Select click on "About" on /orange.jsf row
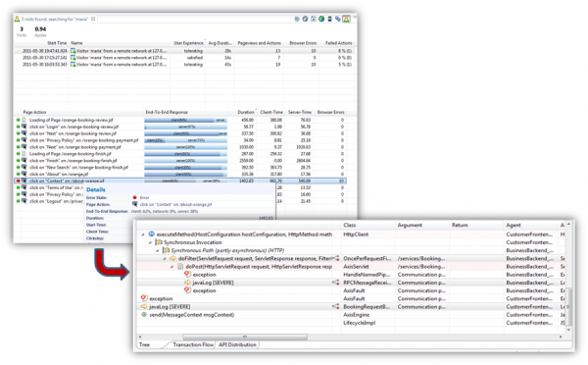This screenshot has height=365, width=588. coord(180,174)
